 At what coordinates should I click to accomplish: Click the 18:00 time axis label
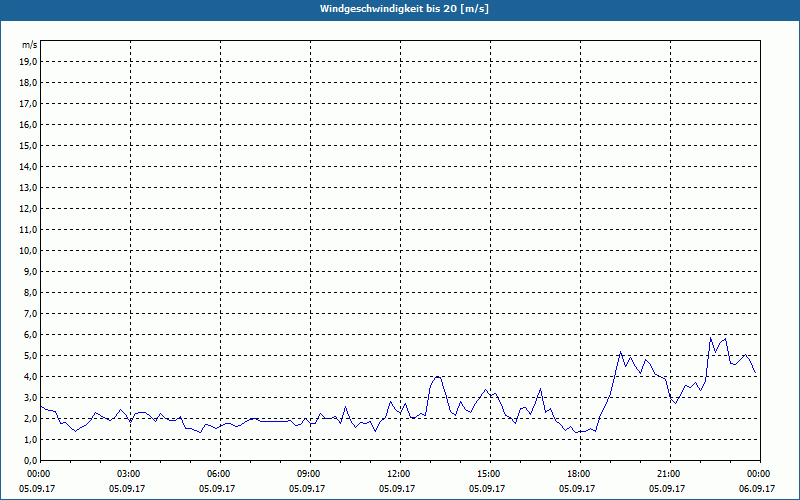click(x=580, y=474)
